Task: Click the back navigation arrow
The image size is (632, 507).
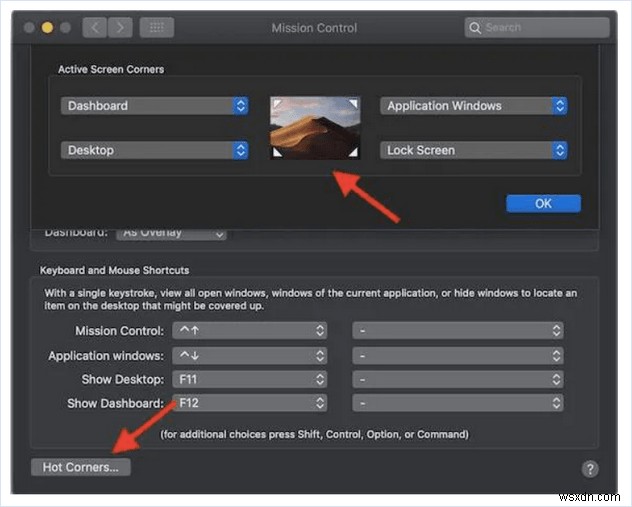Action: (x=95, y=27)
